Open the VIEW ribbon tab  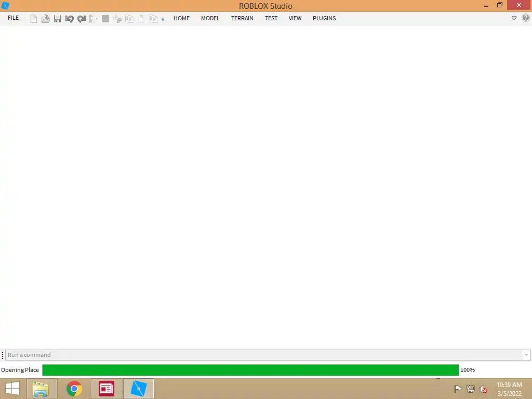[295, 18]
